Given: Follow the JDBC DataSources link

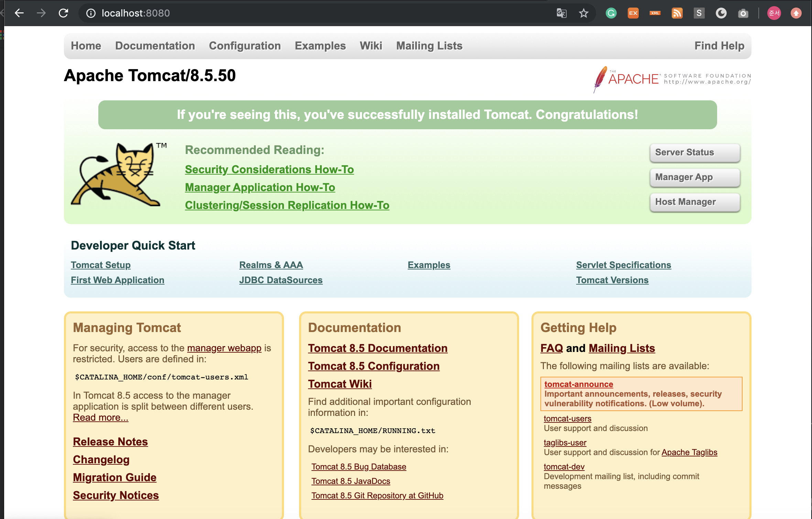Looking at the screenshot, I should point(281,280).
